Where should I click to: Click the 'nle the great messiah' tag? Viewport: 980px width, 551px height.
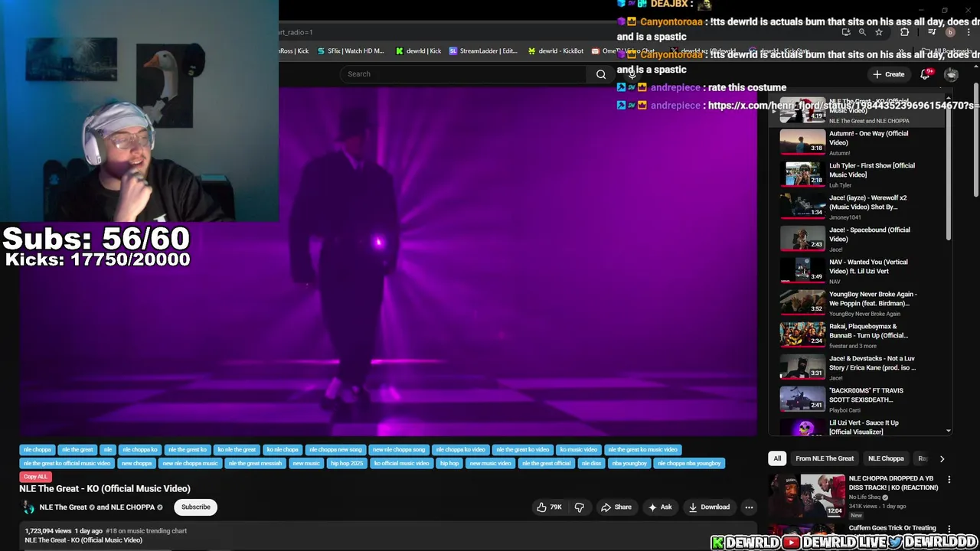coord(255,463)
